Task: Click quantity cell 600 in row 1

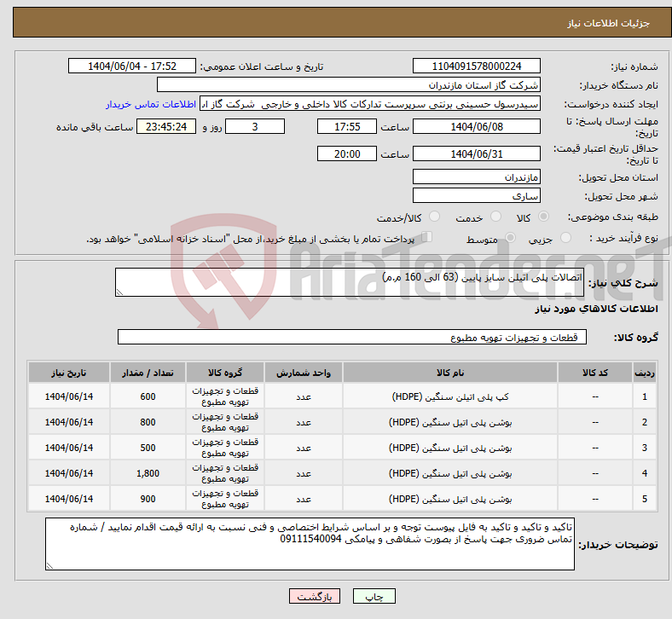Action: tap(148, 396)
